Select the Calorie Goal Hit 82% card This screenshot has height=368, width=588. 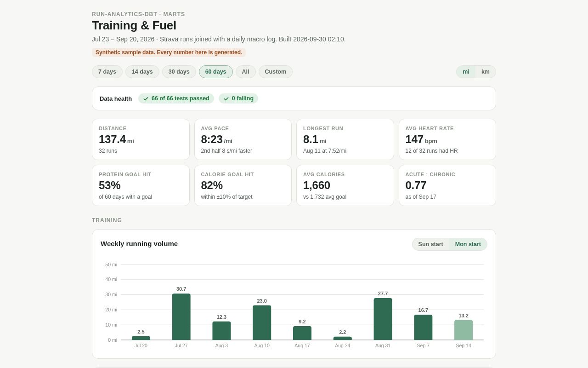coord(243,185)
